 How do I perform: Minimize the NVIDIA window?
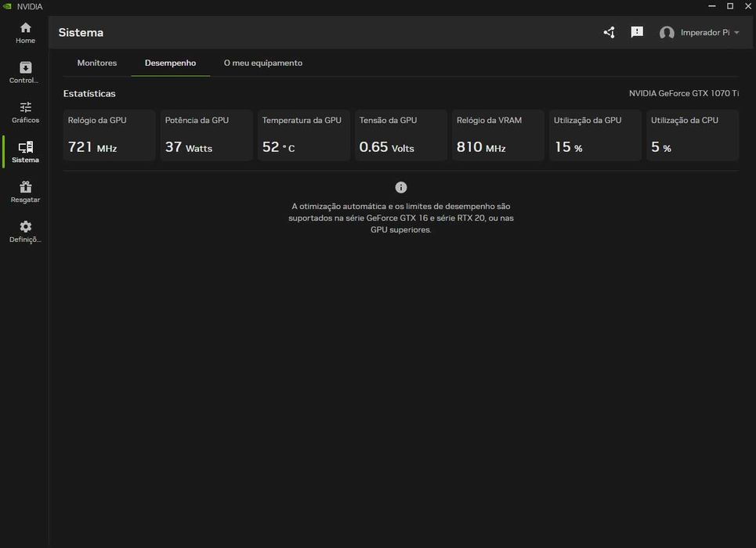[x=711, y=5]
